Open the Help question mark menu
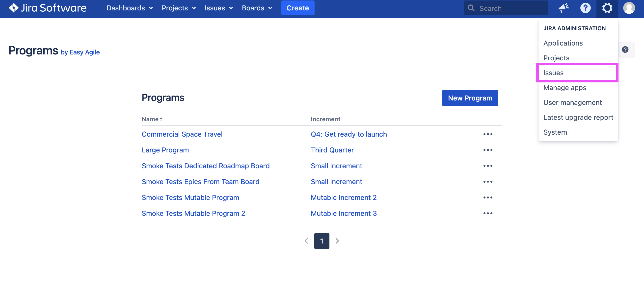644x293 pixels. [x=585, y=8]
